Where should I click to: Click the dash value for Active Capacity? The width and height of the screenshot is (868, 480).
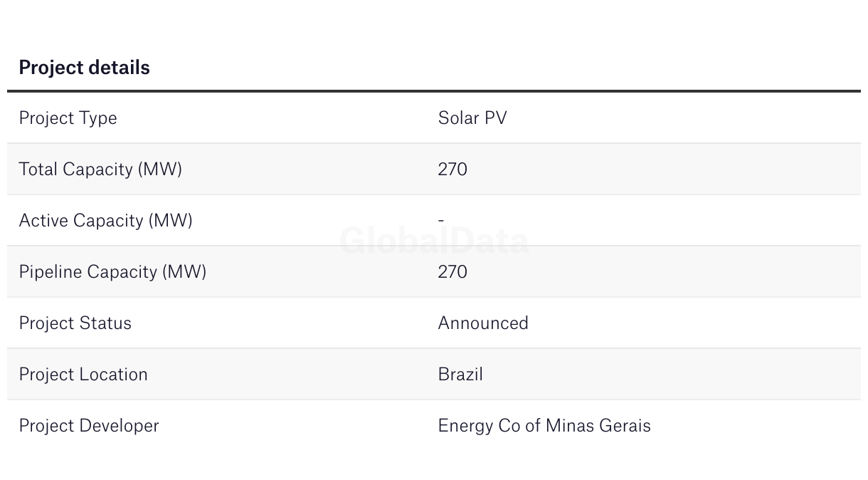tap(441, 221)
